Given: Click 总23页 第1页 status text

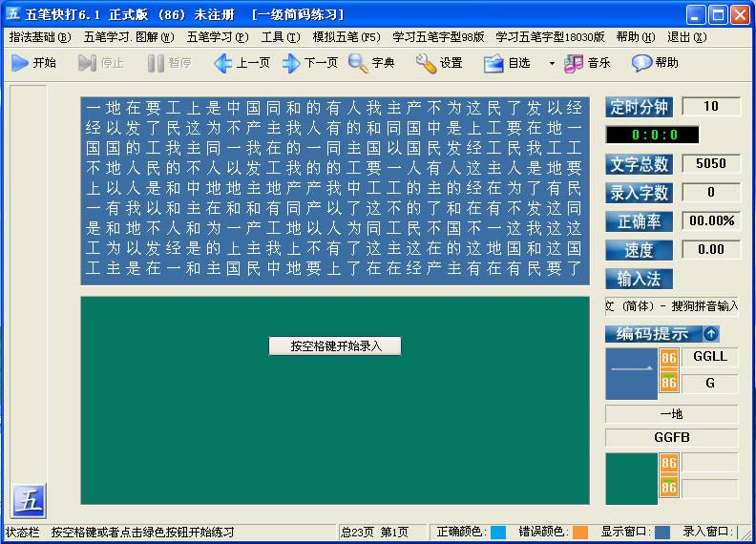Looking at the screenshot, I should [374, 532].
